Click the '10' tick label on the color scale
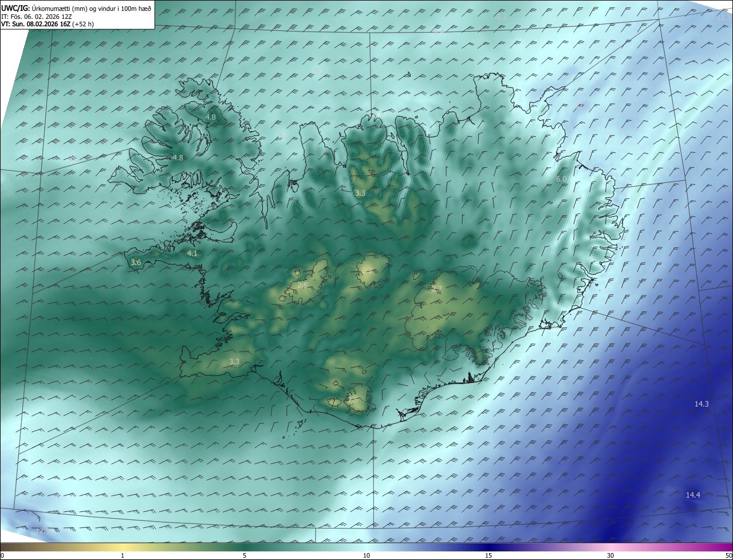 [x=366, y=555]
